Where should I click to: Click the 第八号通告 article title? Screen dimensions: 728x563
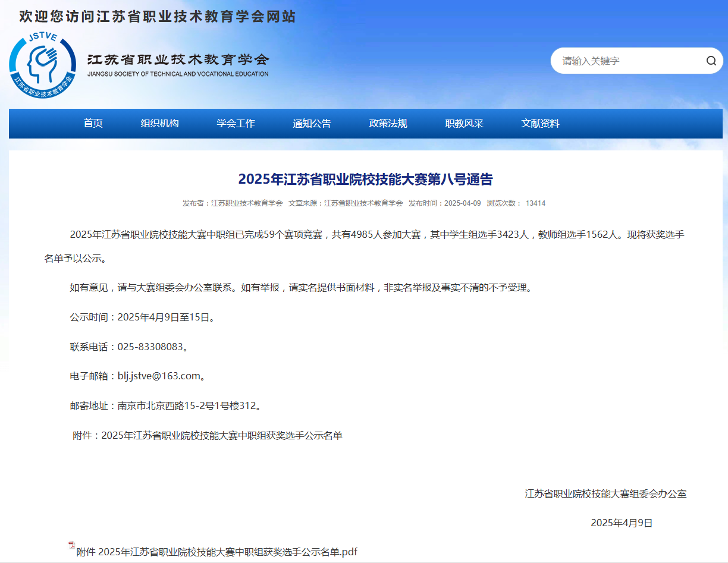coord(365,179)
